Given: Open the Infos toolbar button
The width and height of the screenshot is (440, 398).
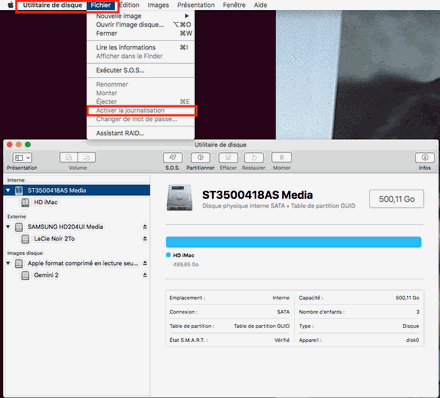Looking at the screenshot, I should [x=425, y=157].
